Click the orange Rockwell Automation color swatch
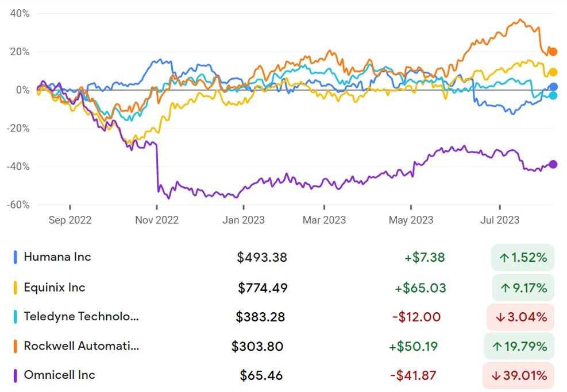 (15, 346)
